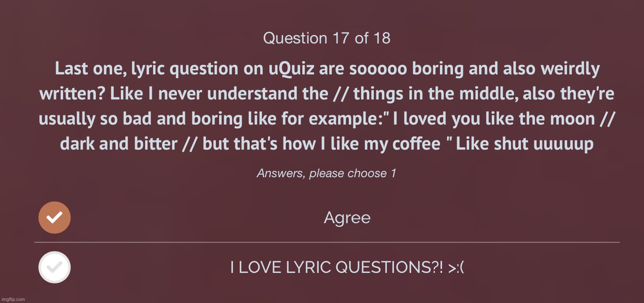Click the 'Like shut uuuuup' text

click(524, 144)
